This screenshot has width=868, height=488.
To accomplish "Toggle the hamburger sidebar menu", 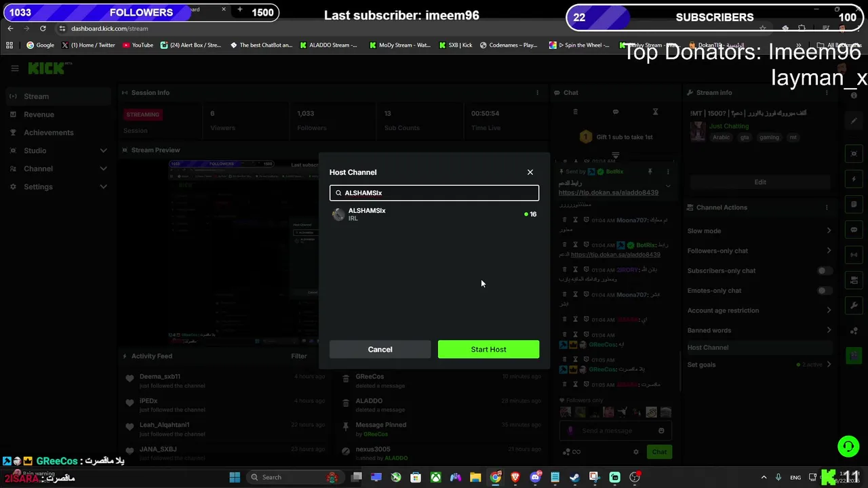I will [14, 68].
